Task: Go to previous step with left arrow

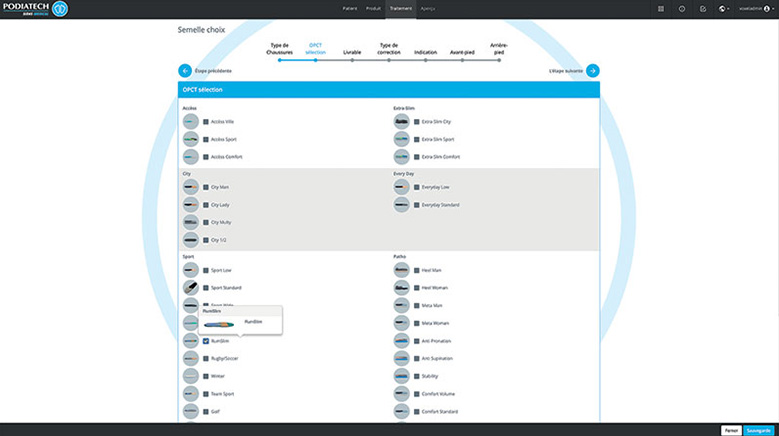Action: [x=185, y=70]
